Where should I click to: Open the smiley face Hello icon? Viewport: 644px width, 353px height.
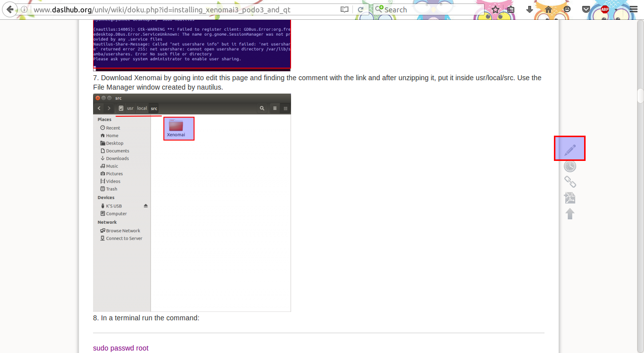point(567,9)
